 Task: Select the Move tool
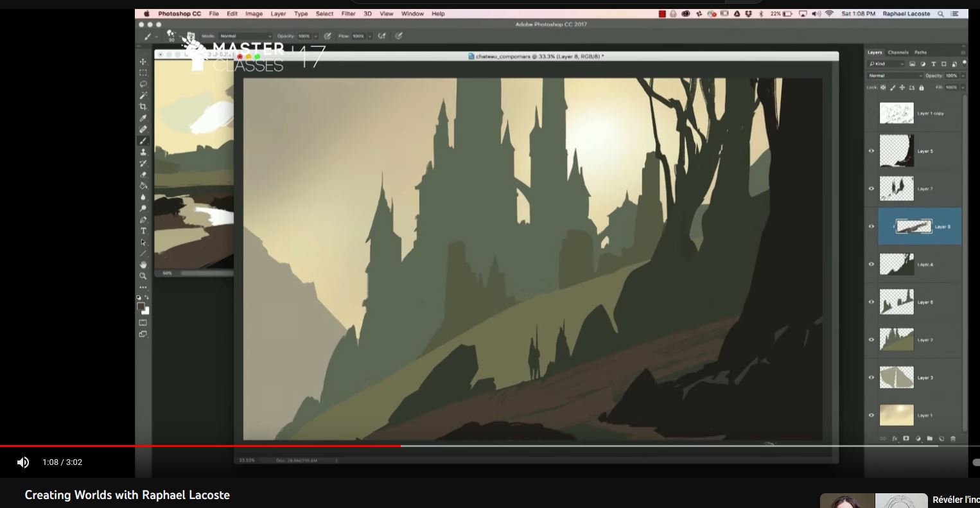[x=143, y=62]
